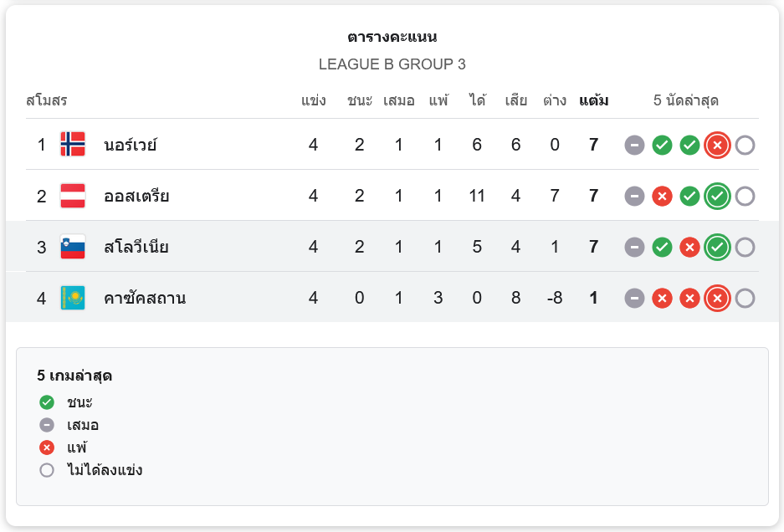Click Austria's red loss icon
This screenshot has height=532, width=784.
pyautogui.click(x=662, y=197)
